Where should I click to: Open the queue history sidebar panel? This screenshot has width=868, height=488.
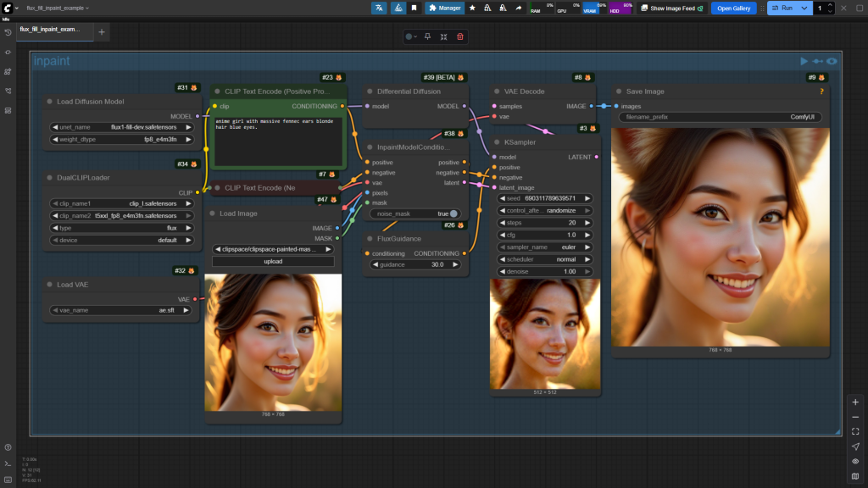8,32
